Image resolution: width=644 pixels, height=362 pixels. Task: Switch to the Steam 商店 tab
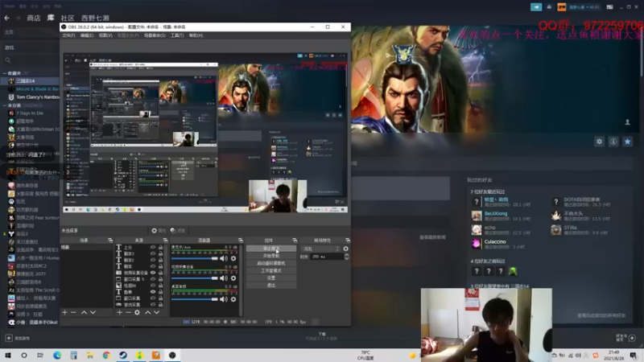pyautogui.click(x=34, y=18)
